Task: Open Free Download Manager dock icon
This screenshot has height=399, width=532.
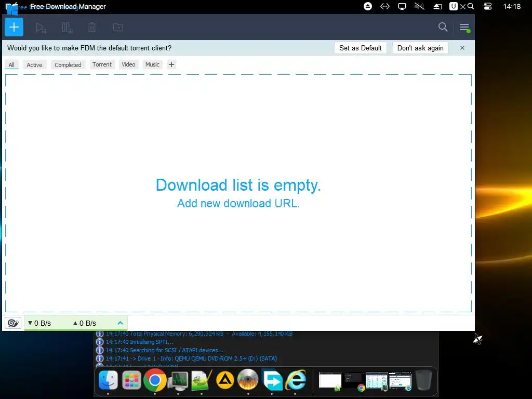Action: [272, 380]
